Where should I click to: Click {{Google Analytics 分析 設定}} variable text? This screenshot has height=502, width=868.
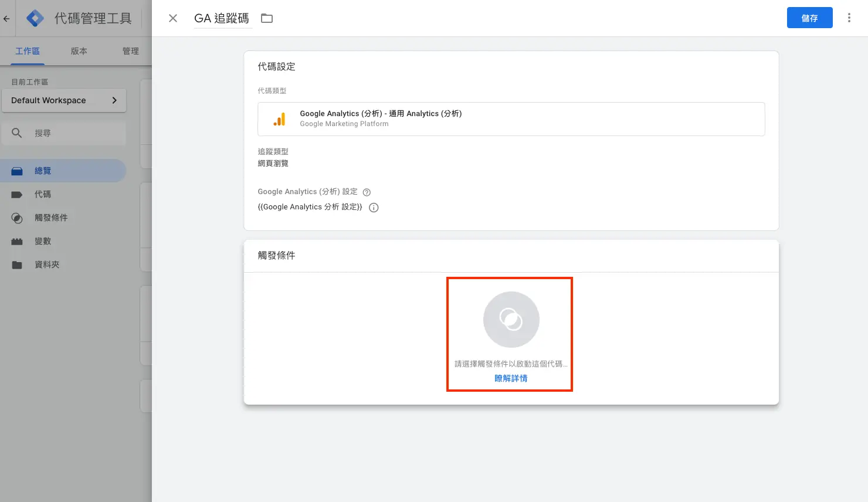[310, 207]
